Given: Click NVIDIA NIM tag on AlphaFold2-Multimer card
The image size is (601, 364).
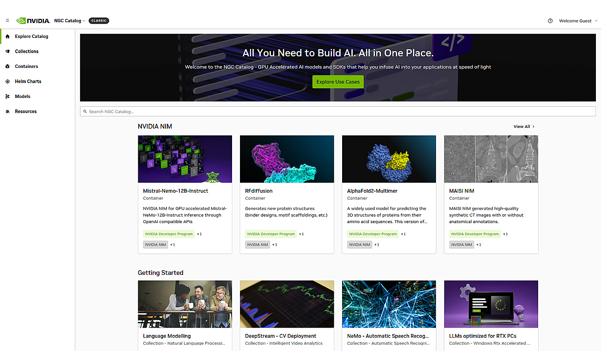Looking at the screenshot, I should coord(360,245).
